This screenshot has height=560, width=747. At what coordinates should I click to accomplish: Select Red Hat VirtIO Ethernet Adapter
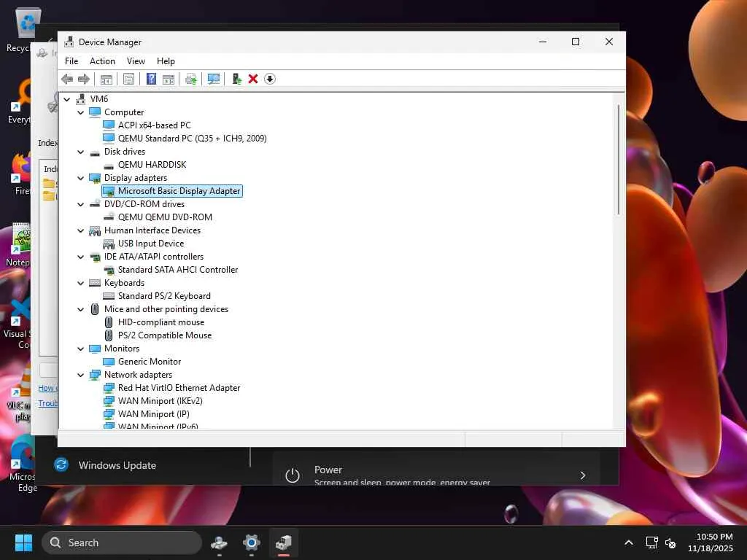(x=179, y=388)
